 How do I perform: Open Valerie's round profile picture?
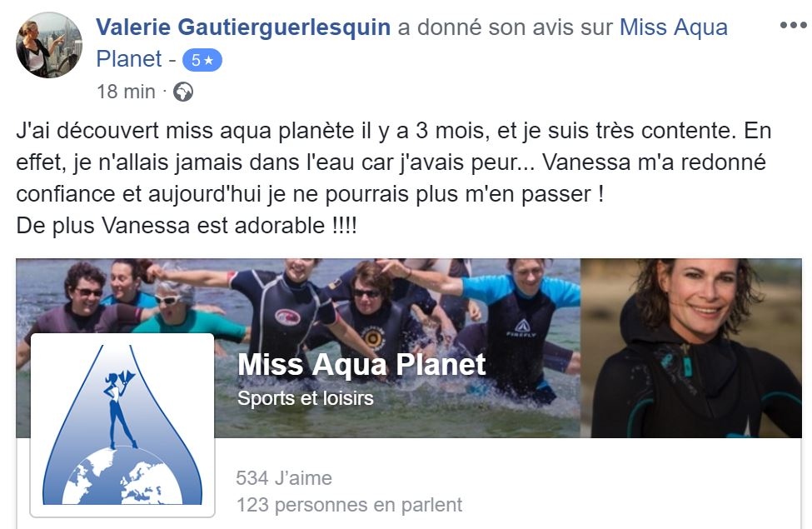(x=48, y=45)
